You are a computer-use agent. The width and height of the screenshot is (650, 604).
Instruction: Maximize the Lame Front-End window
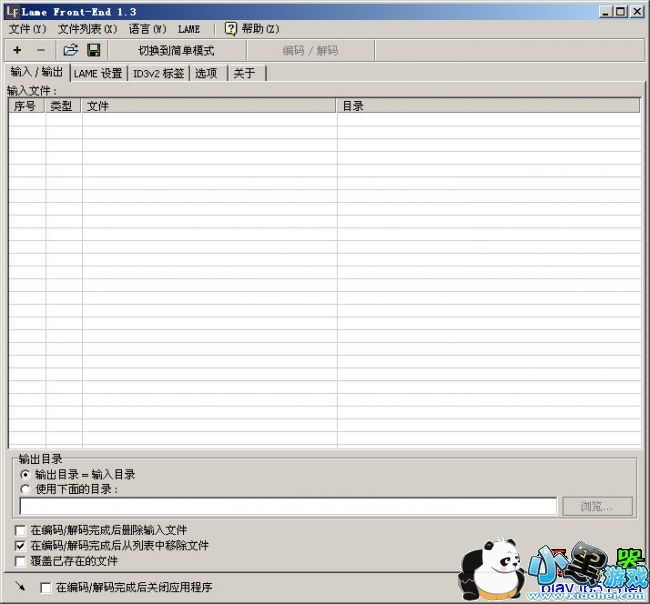pos(621,12)
